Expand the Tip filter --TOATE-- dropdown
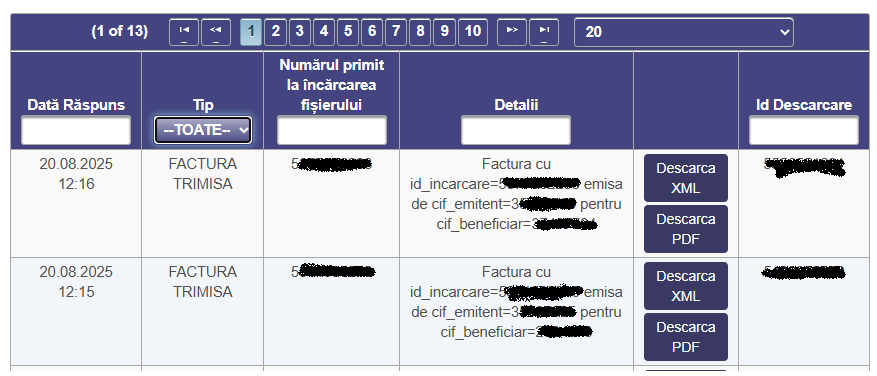877x376 pixels. point(203,130)
